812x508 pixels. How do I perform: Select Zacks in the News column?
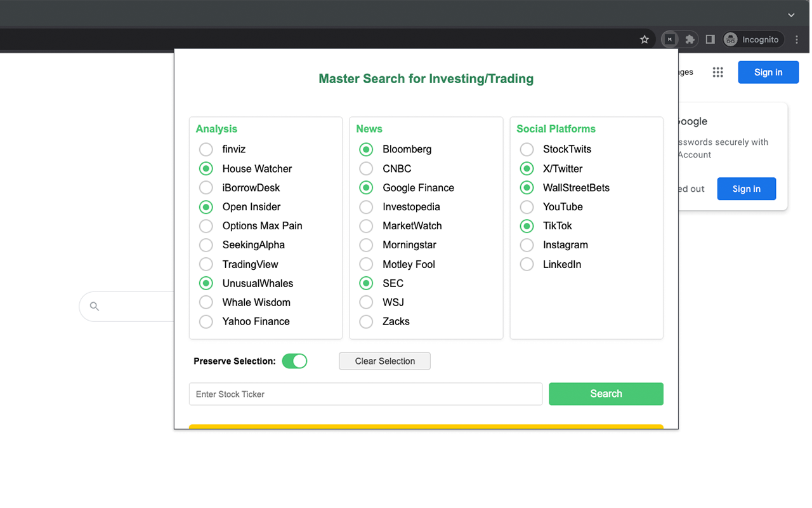pos(365,321)
